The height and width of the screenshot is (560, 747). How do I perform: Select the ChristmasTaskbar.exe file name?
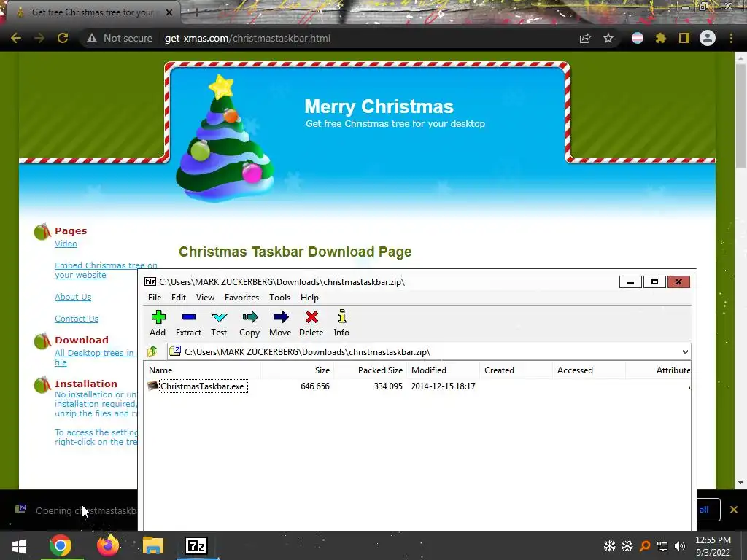[203, 386]
